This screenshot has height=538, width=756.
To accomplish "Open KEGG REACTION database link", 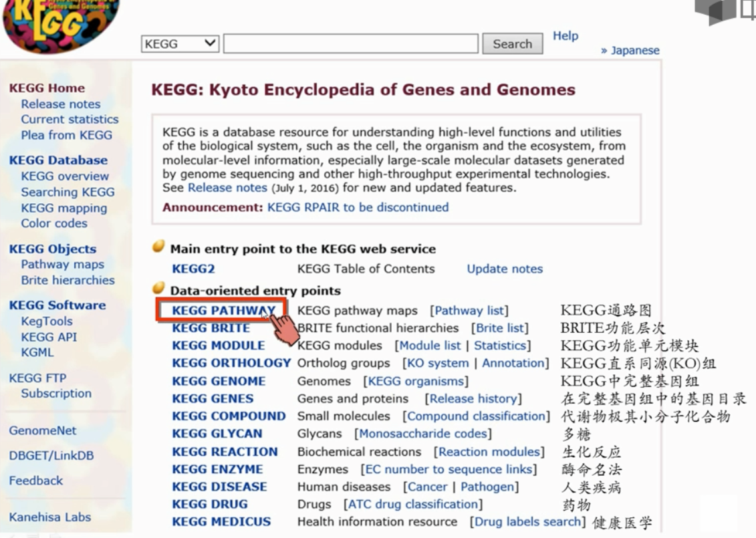I will pos(225,452).
